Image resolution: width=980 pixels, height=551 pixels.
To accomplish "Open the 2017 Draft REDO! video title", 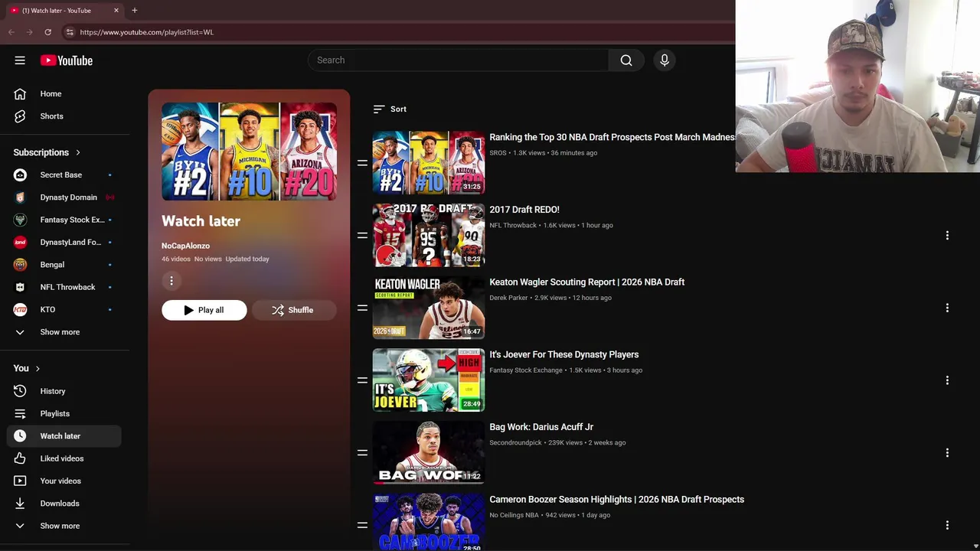I will [x=524, y=210].
